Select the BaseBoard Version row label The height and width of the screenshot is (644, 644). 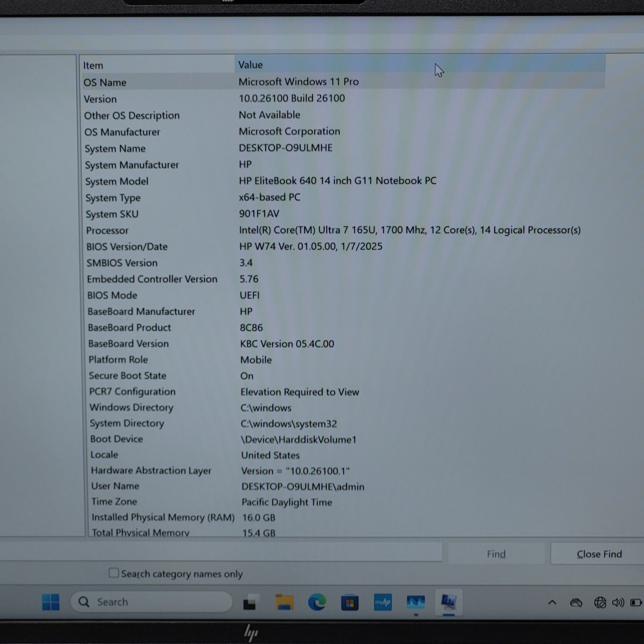(x=129, y=343)
